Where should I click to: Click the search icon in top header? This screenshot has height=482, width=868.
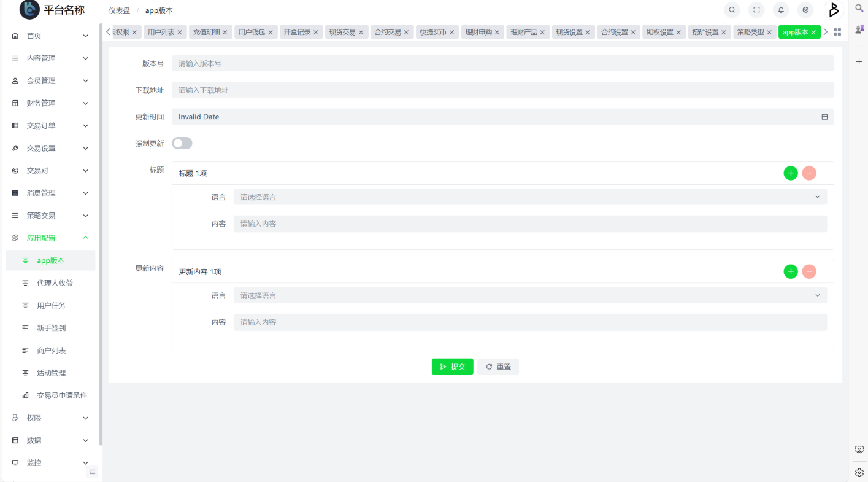[732, 10]
